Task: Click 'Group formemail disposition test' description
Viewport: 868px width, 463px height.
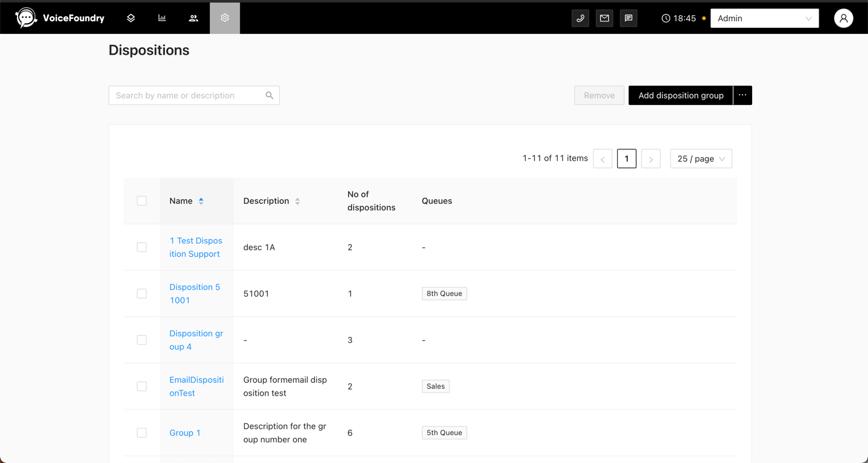Action: click(x=285, y=387)
